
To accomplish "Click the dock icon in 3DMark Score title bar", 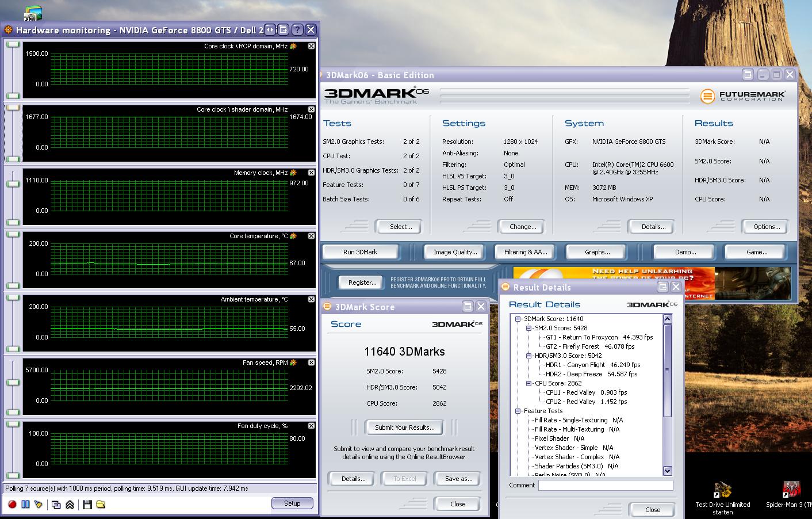I will pos(468,307).
